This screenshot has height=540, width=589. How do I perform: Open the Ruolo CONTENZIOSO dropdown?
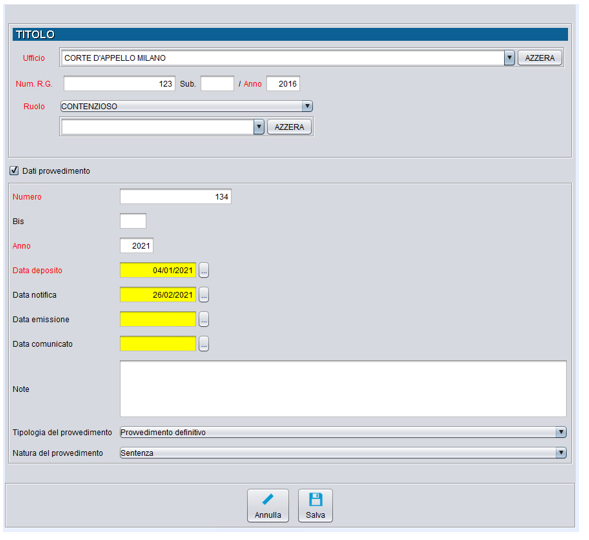(186, 106)
